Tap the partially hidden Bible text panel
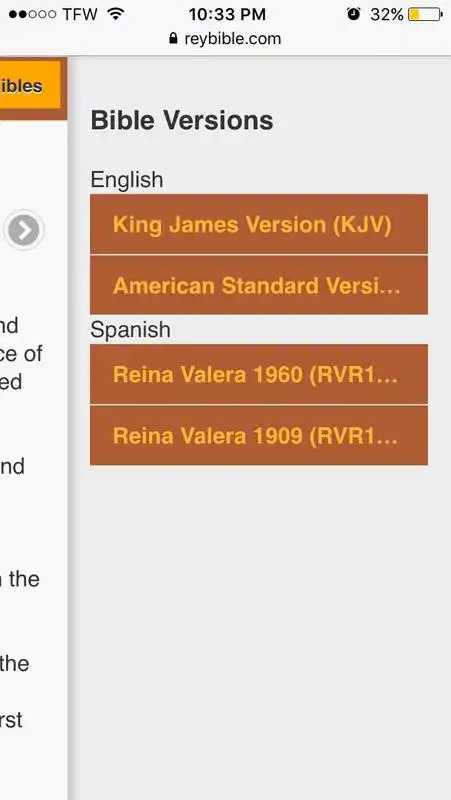The image size is (451, 800). (x=33, y=459)
